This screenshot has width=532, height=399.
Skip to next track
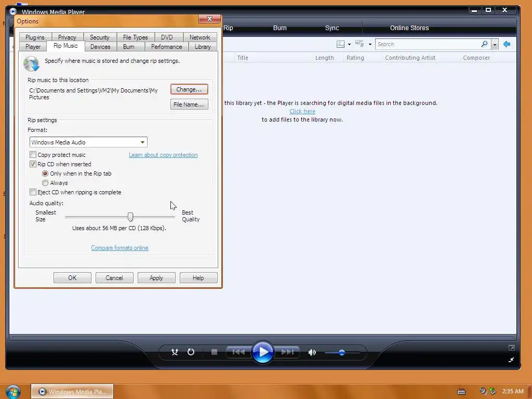[287, 352]
